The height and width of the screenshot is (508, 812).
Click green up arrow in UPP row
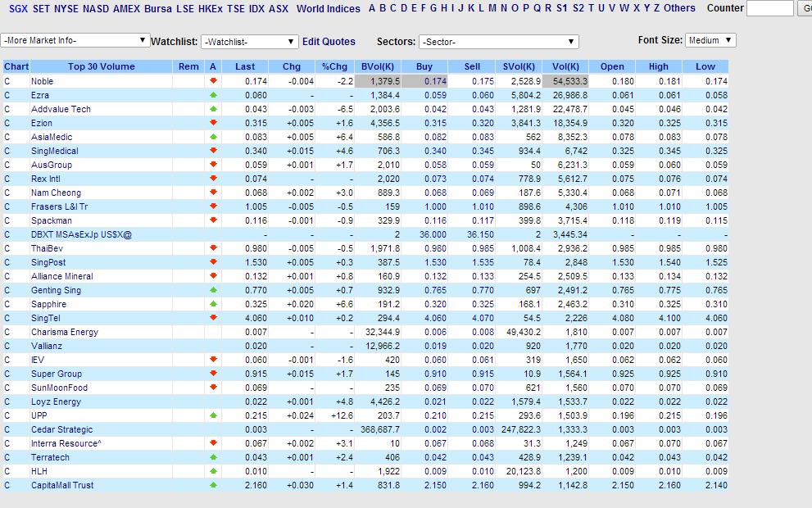pyautogui.click(x=213, y=415)
